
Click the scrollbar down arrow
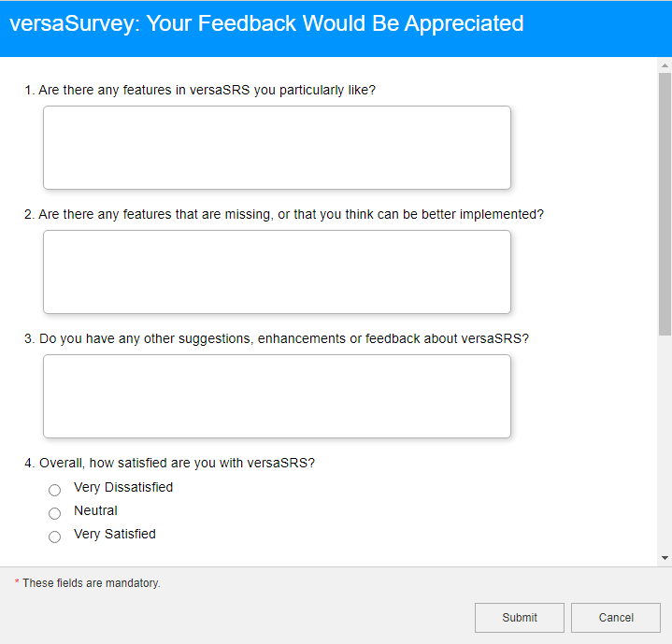(x=665, y=558)
